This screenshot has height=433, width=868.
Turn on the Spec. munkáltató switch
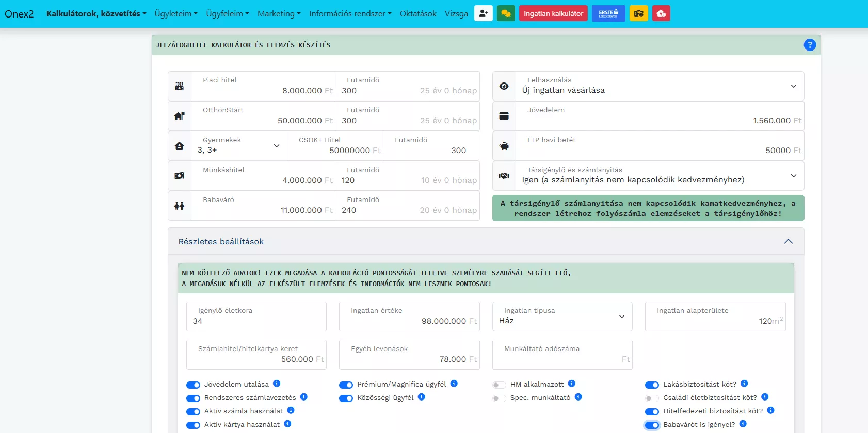(499, 398)
